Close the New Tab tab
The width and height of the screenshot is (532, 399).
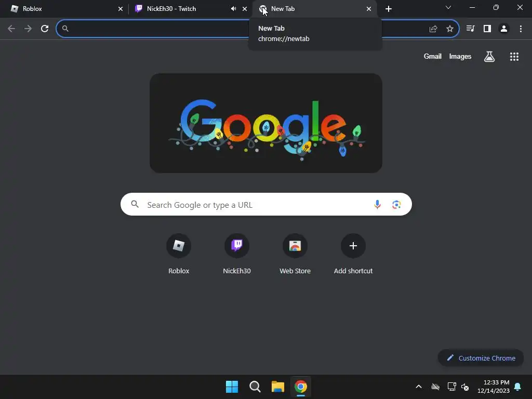point(369,9)
